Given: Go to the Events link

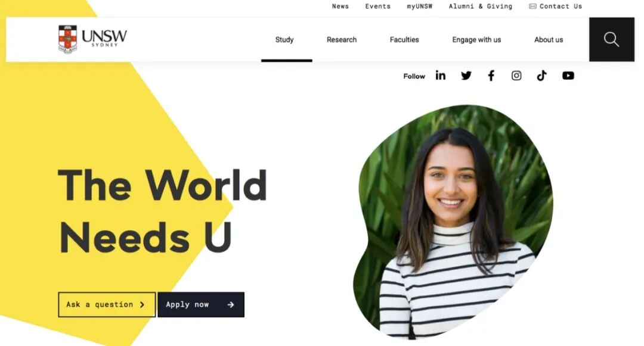Looking at the screenshot, I should point(378,6).
